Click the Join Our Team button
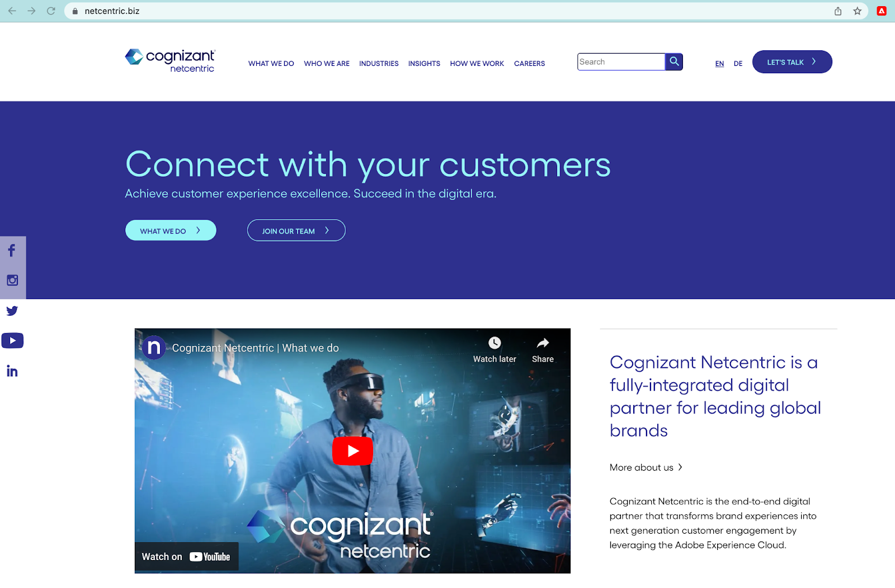Image resolution: width=895 pixels, height=588 pixels. 296,230
